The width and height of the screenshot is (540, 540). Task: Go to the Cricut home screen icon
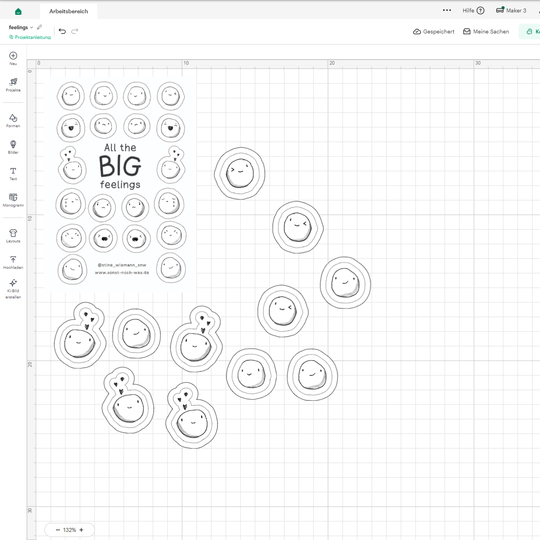(x=18, y=11)
